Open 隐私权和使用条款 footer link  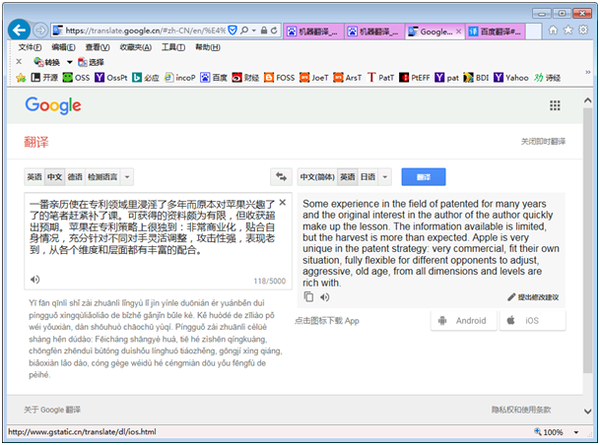click(x=521, y=410)
